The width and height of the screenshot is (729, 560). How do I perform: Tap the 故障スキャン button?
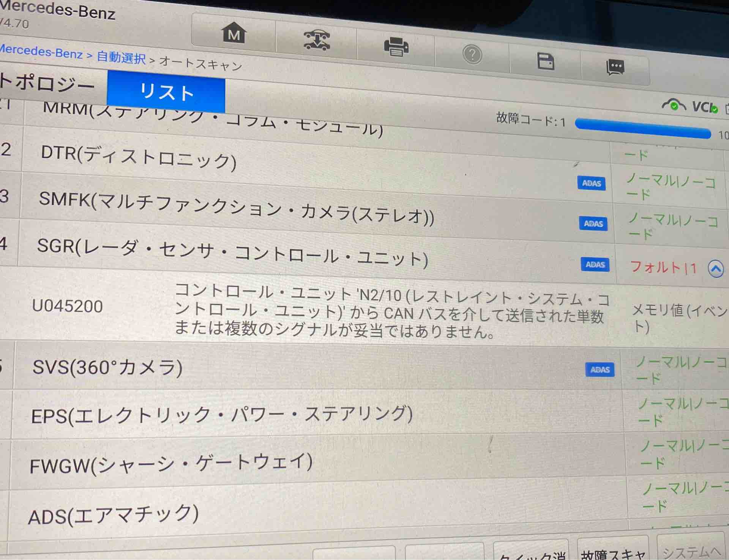pyautogui.click(x=613, y=549)
